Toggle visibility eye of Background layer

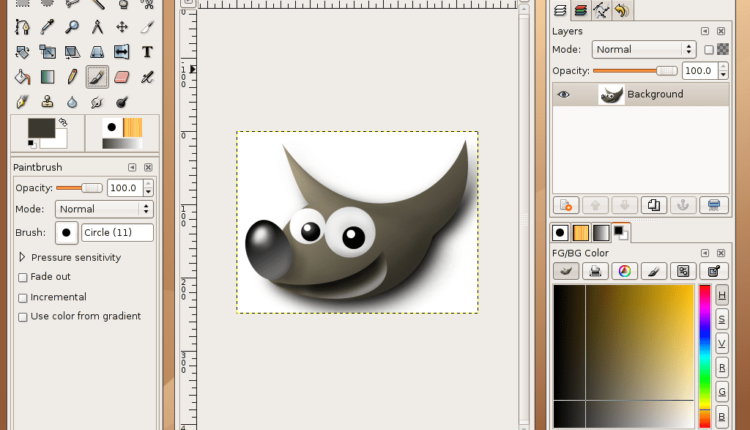pos(563,94)
